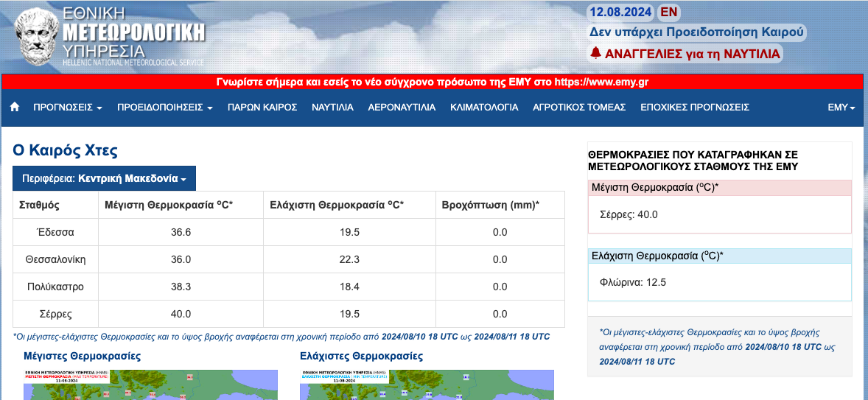
Task: Click the ΘΕΡΜΟΚΡΑΣΙΕΣ ΠΟΥ ΚΑΤΑΓΡΑΦΗΚΑΝ sidebar title
Action: pos(693,161)
